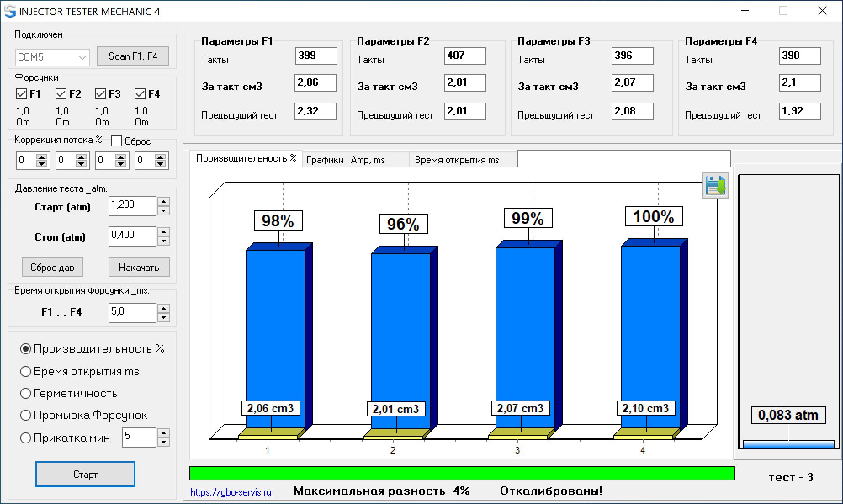The image size is (843, 504).
Task: Select the Герметичность radio button
Action: (26, 393)
